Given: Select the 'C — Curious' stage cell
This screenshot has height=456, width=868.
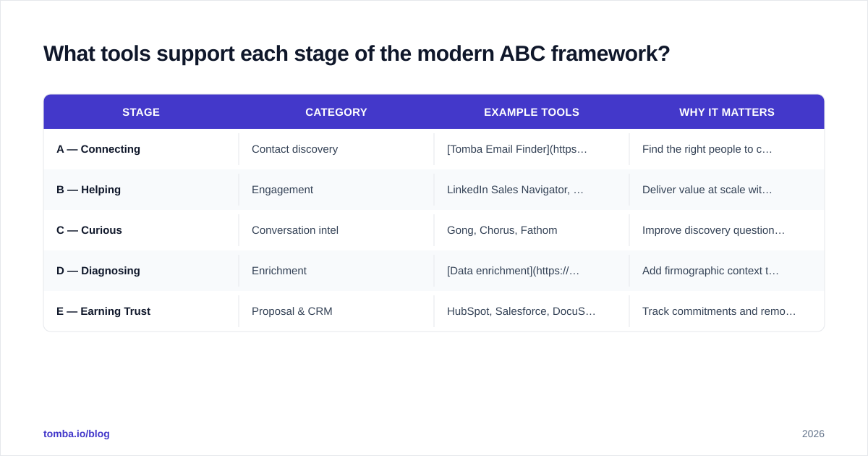Looking at the screenshot, I should pyautogui.click(x=141, y=230).
